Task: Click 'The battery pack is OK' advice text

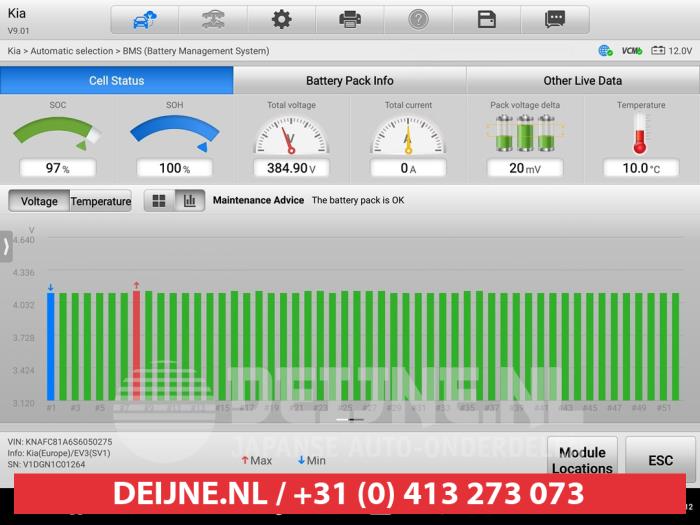Action: point(358,200)
